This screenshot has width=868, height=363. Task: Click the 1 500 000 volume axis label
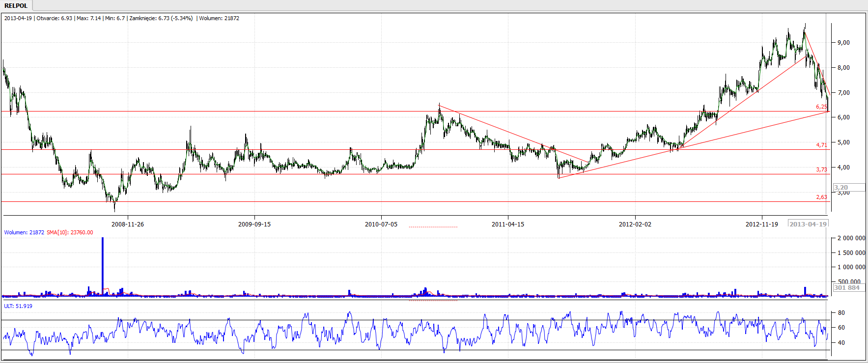coord(851,253)
